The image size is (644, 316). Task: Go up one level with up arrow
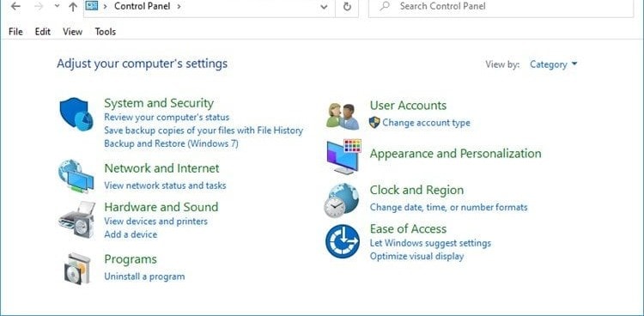point(73,7)
